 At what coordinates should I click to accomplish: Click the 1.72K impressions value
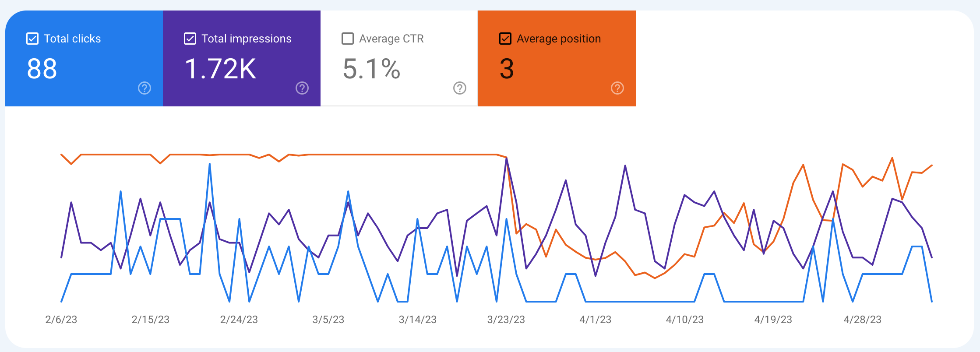tap(220, 69)
